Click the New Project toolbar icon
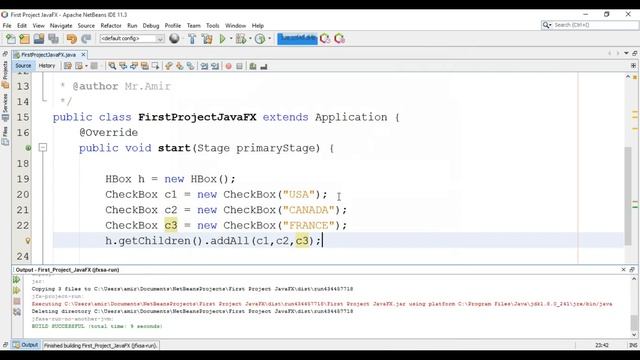Screen dimensions: 640x360 [24, 39]
